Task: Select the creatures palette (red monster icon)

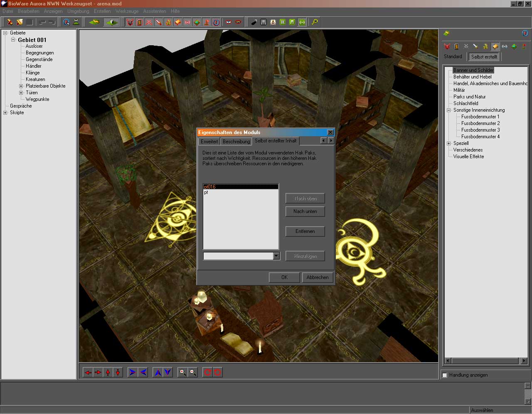Action: (x=447, y=47)
